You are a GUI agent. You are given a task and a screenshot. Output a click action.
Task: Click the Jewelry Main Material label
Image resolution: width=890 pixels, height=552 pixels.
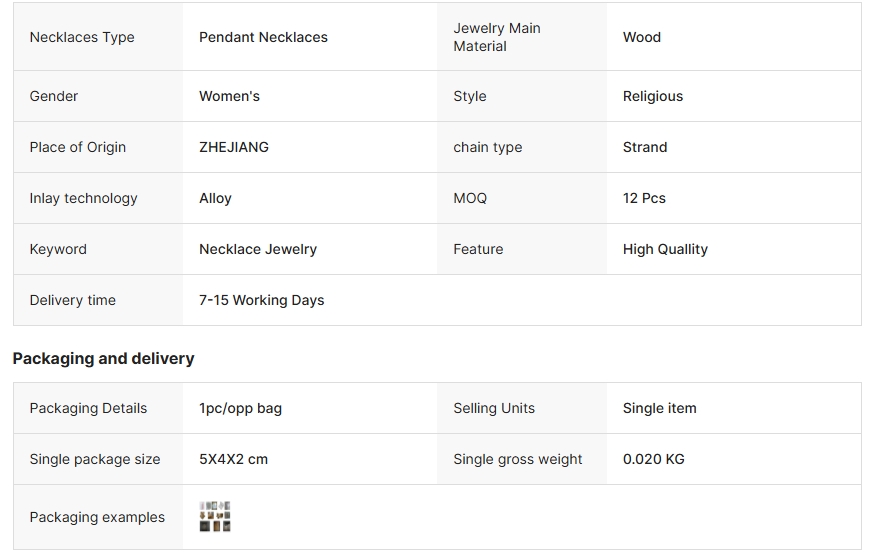pos(497,37)
